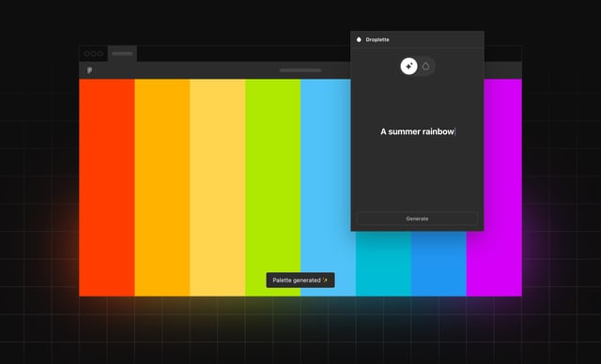Switch to the droplet mode icon
601x364 pixels.
pos(425,67)
